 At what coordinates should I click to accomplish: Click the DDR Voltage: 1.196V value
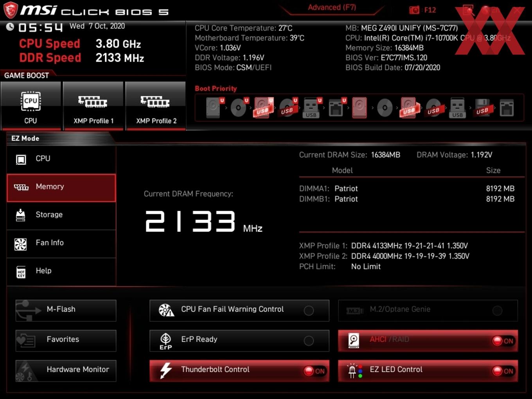229,58
